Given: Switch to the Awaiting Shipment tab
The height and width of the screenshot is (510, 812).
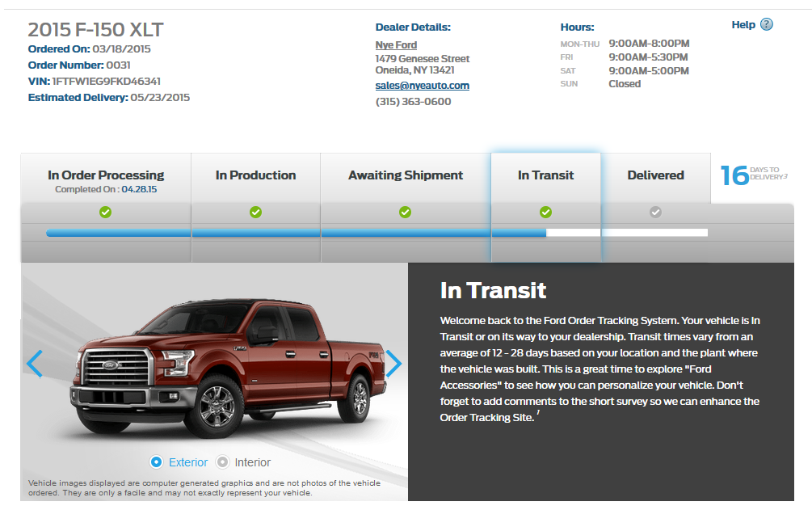Looking at the screenshot, I should pos(406,175).
